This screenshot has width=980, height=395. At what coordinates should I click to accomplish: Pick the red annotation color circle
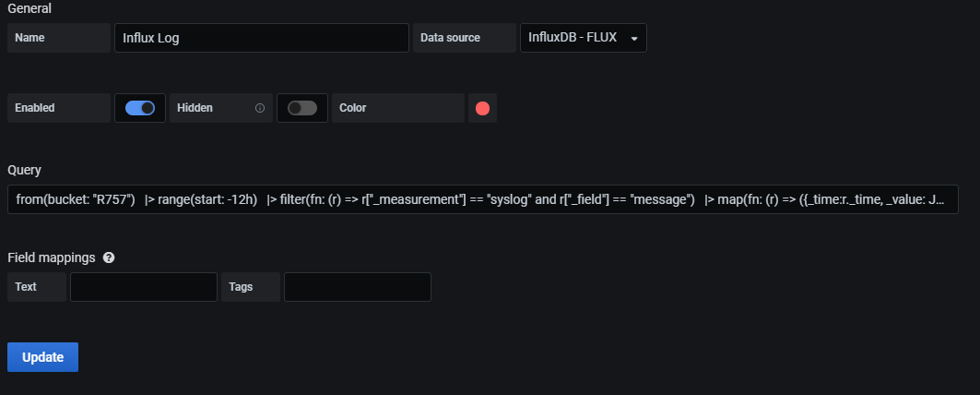pyautogui.click(x=482, y=108)
